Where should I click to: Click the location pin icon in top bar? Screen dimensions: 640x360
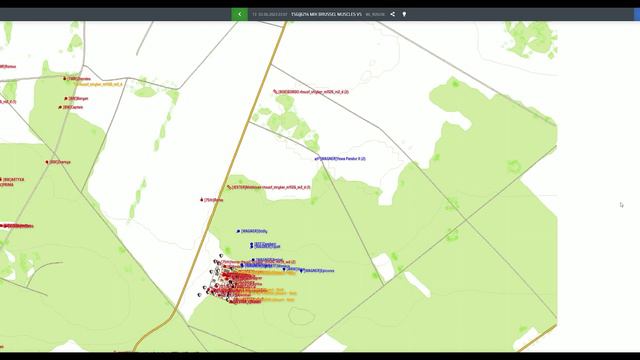tap(404, 14)
